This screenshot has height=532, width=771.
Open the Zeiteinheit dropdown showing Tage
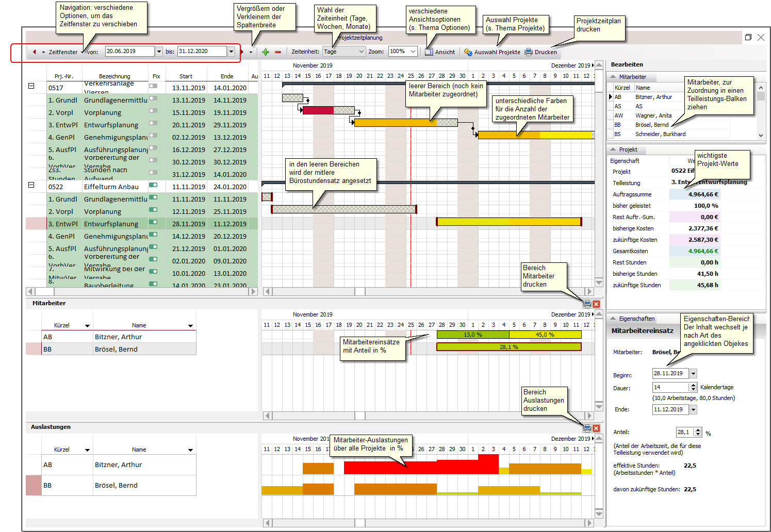tap(344, 52)
